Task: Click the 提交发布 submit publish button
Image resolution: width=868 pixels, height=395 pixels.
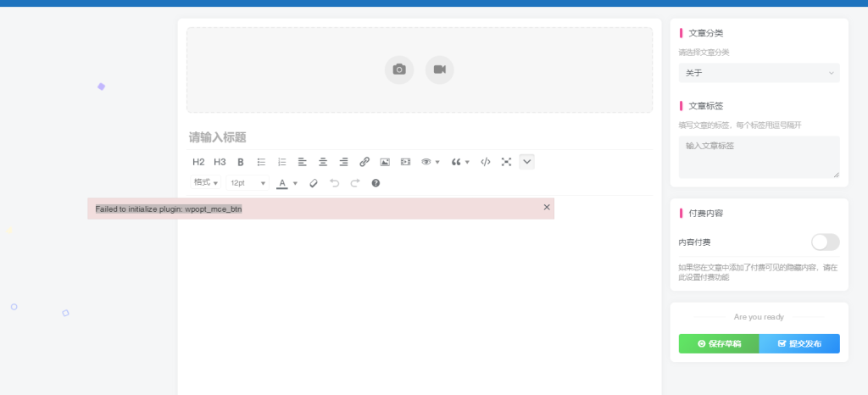Action: pos(799,343)
